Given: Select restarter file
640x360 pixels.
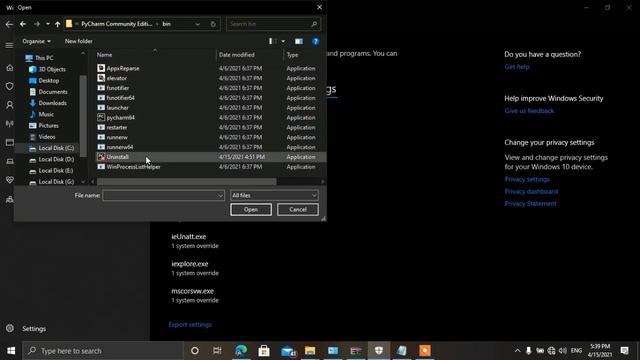Looking at the screenshot, I should pos(117,127).
